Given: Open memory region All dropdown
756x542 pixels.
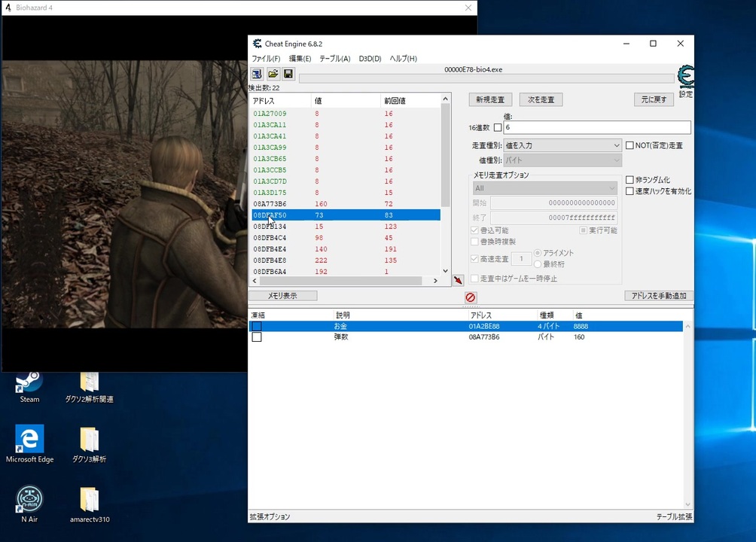Looking at the screenshot, I should [x=545, y=188].
